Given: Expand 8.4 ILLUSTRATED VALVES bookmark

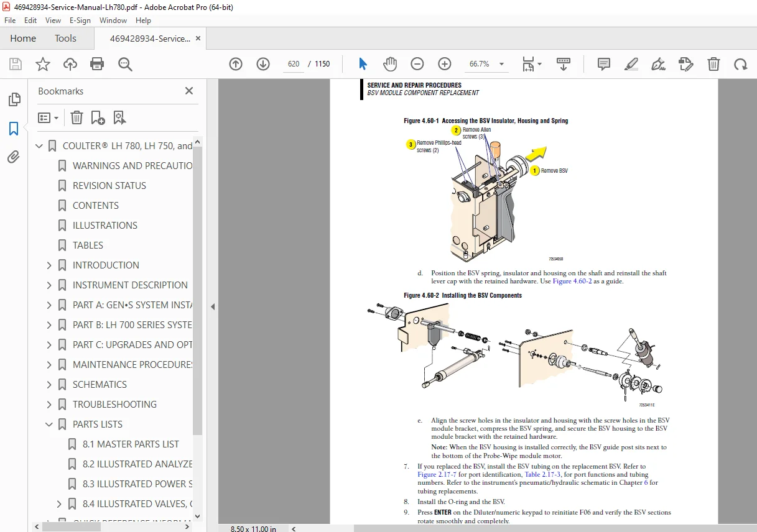Looking at the screenshot, I should [x=59, y=504].
